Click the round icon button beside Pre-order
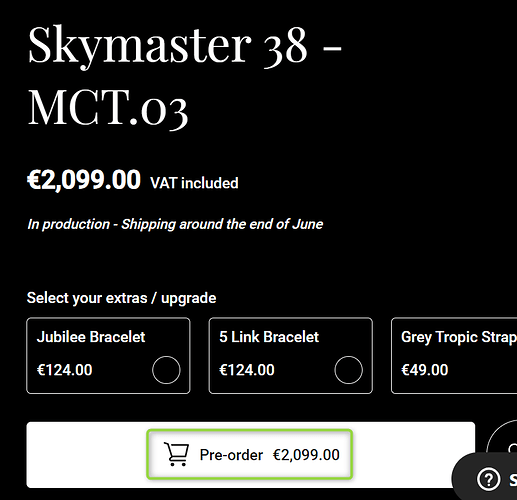The image size is (517, 500). point(502,437)
